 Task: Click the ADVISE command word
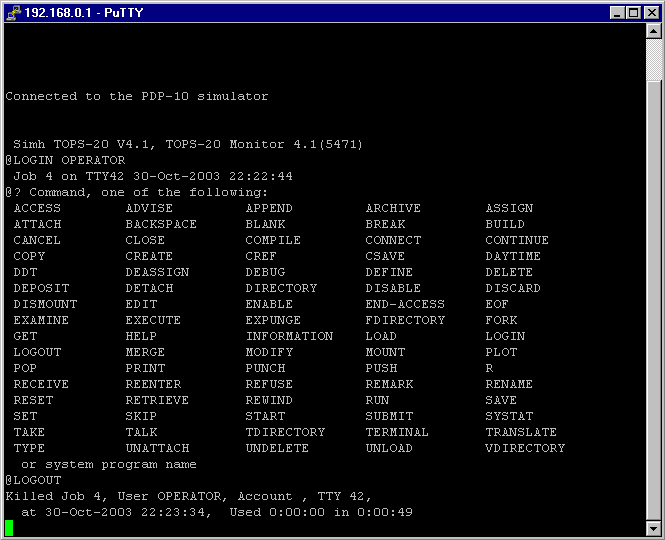[149, 208]
